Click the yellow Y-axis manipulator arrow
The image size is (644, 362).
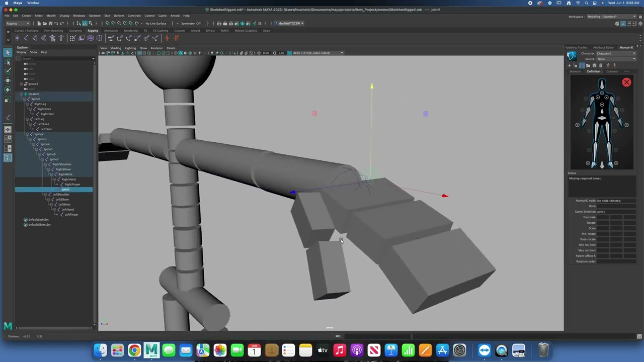pos(372,86)
